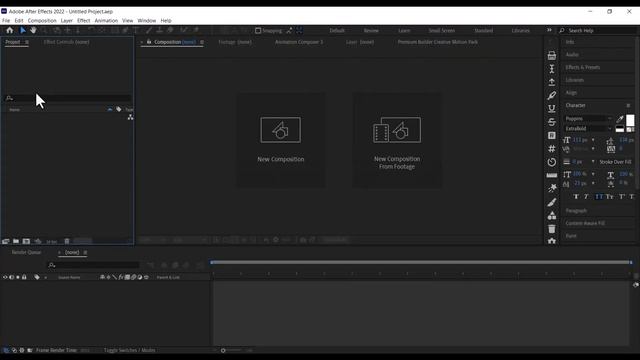Screen dimensions: 640x360
Task: Click the magic wand sparkle icon
Action: (x=552, y=188)
